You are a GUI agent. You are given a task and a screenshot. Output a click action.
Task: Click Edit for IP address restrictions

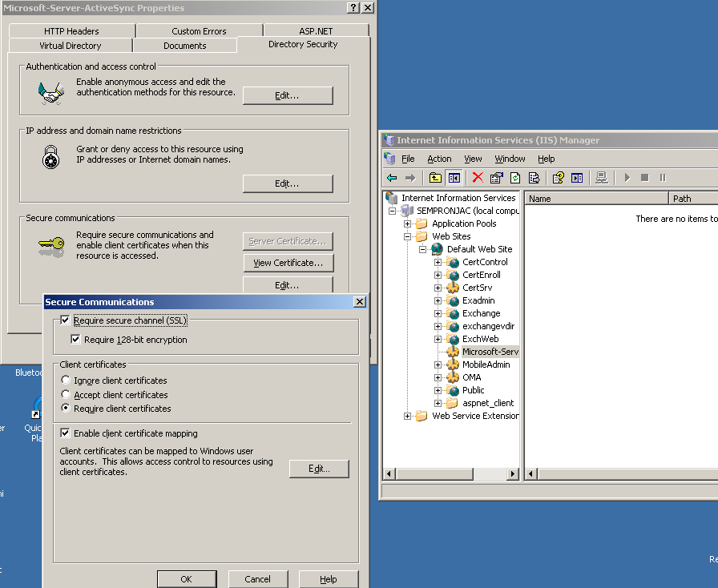[x=288, y=183]
